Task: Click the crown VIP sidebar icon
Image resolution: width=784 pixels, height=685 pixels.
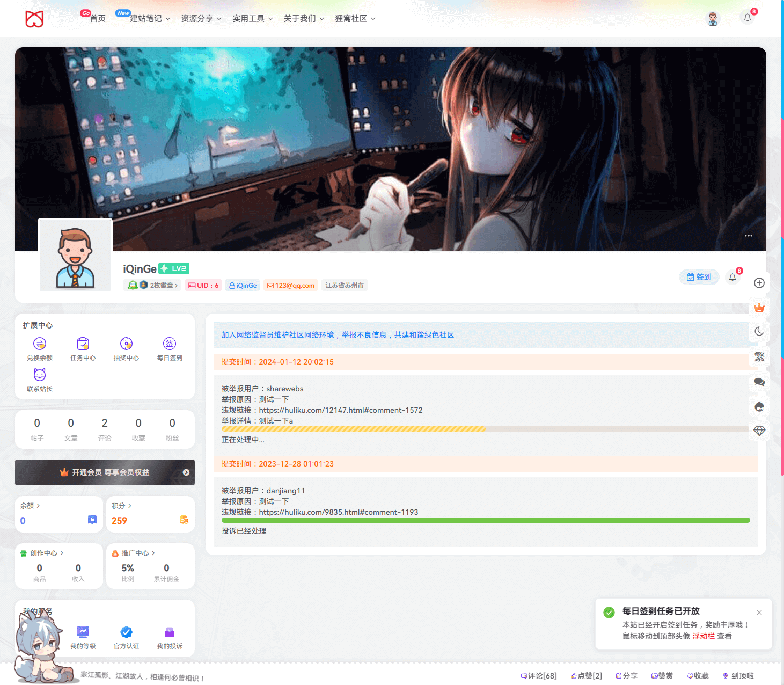Action: tap(759, 308)
